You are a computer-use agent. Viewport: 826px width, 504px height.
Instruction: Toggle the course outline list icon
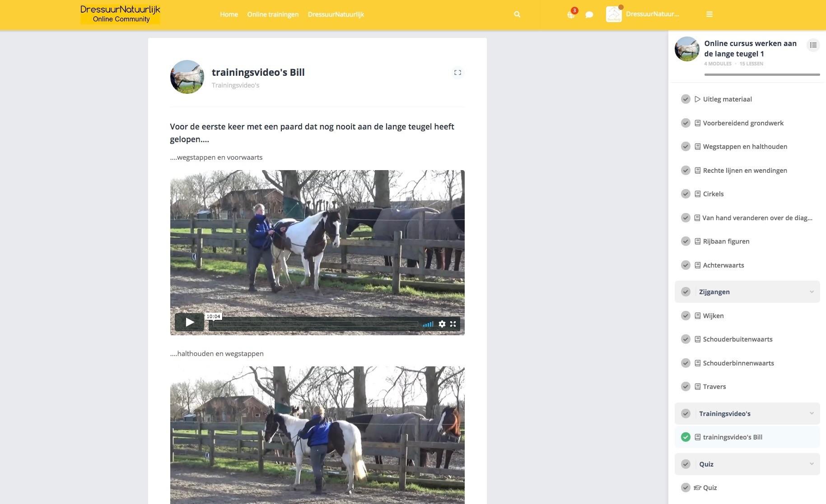coord(813,45)
